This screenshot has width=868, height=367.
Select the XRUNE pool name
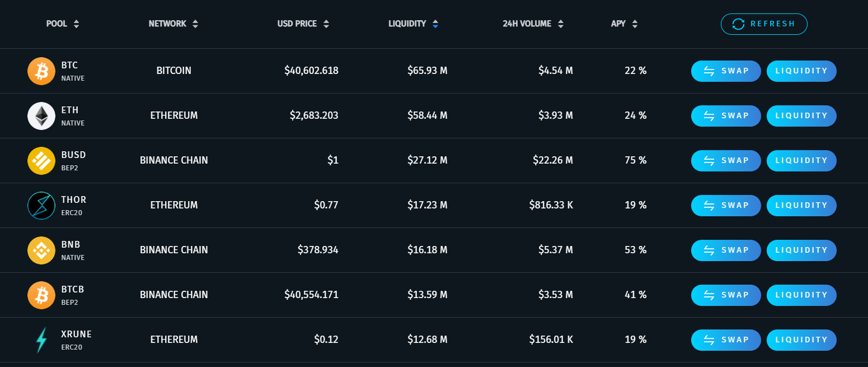tap(76, 335)
